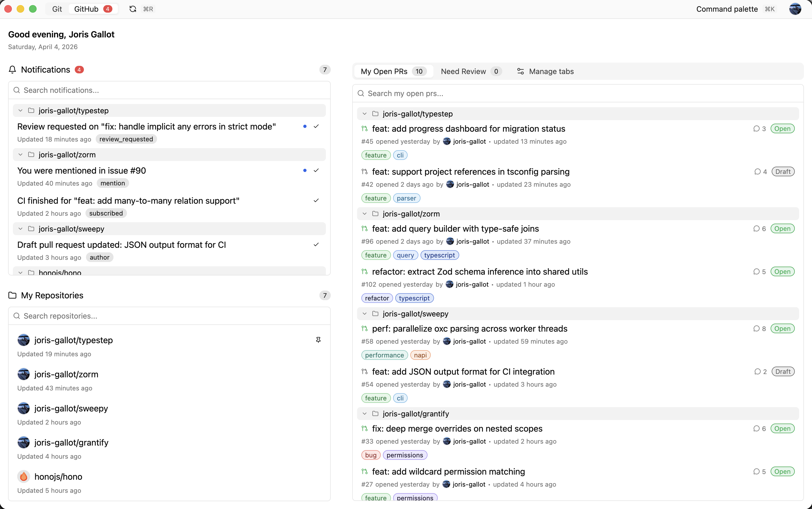Mark issue #90 mention notification as read
This screenshot has width=812, height=509.
tap(316, 170)
